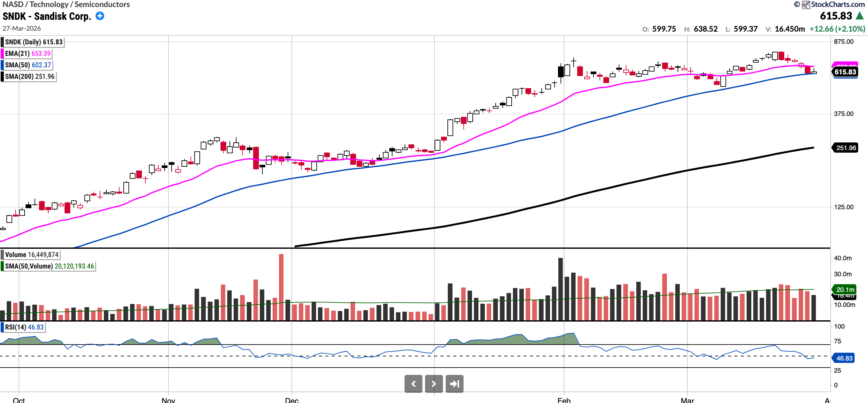Click the magenta EMA(21) color swatch
868x403 pixels.
tap(2, 54)
